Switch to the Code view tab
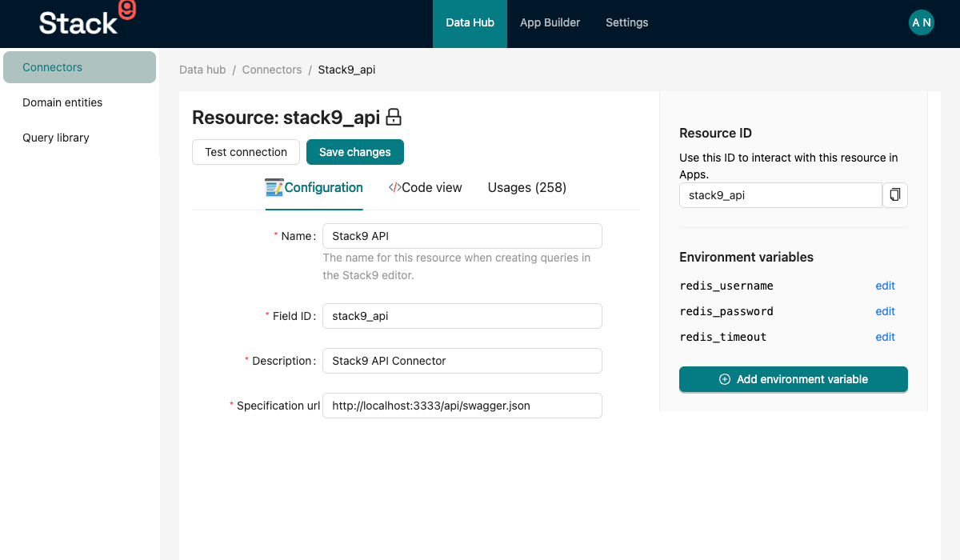 pos(425,188)
